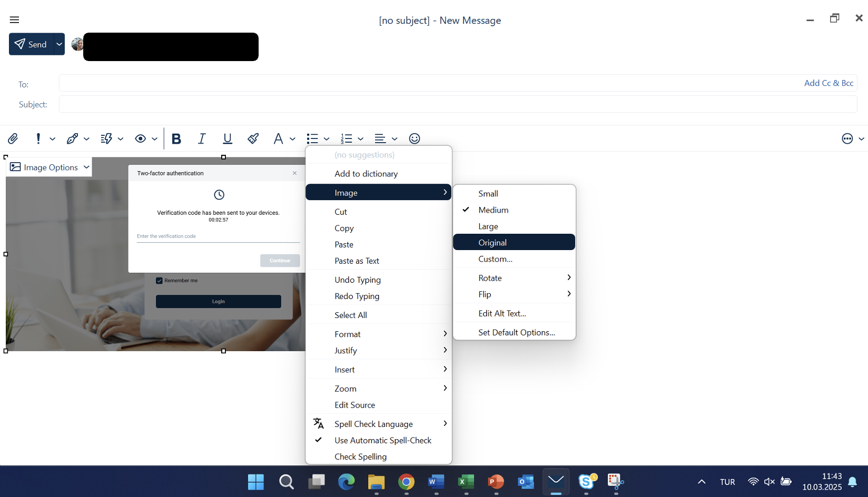Set image size to Medium
Viewport: 868px width, 497px height.
coord(514,210)
